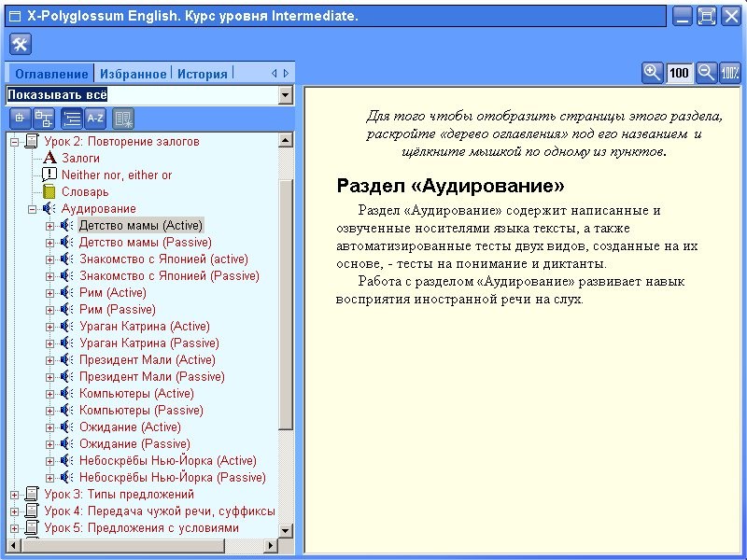Click the expand node tree toolbar icon
This screenshot has width=747, height=560.
(20, 119)
